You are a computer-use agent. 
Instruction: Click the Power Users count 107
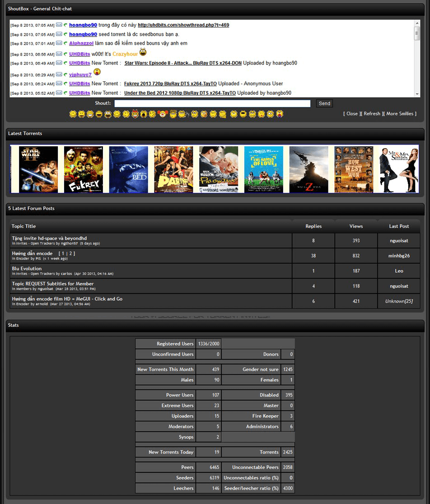(x=215, y=395)
